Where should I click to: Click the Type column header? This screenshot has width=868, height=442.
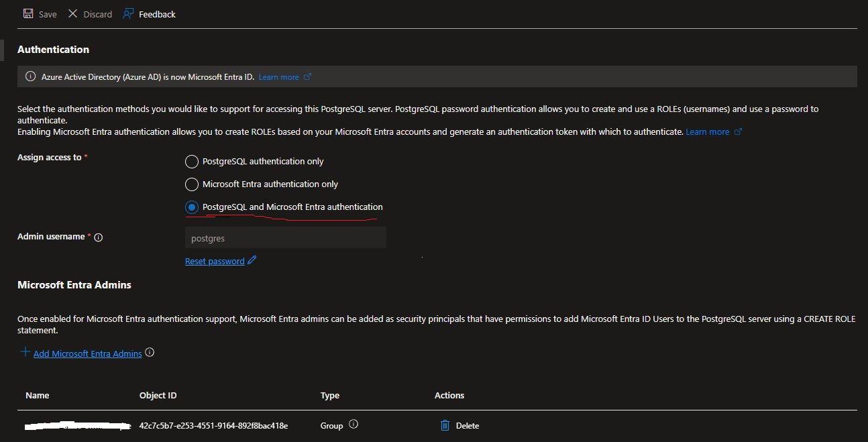330,395
